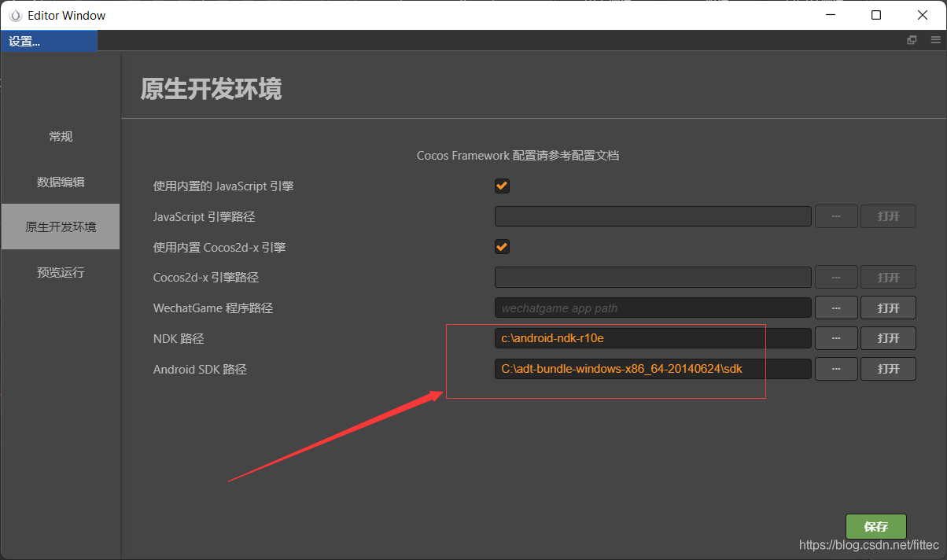Browse for Android SDK 路径 with ellipsis button
The image size is (947, 560).
[x=836, y=369]
